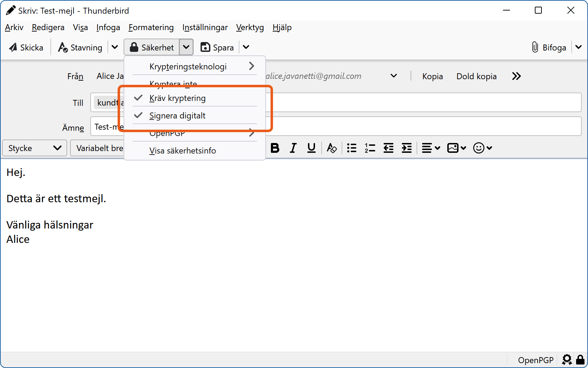The width and height of the screenshot is (588, 368).
Task: Show more address fields via double chevron
Action: (x=516, y=76)
